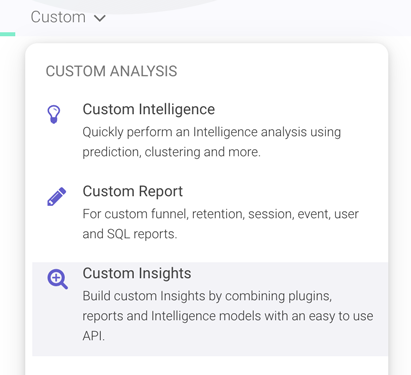Screen dimensions: 411x375
Task: Click the 'prediction, clustering and more' text line
Action: tap(171, 152)
